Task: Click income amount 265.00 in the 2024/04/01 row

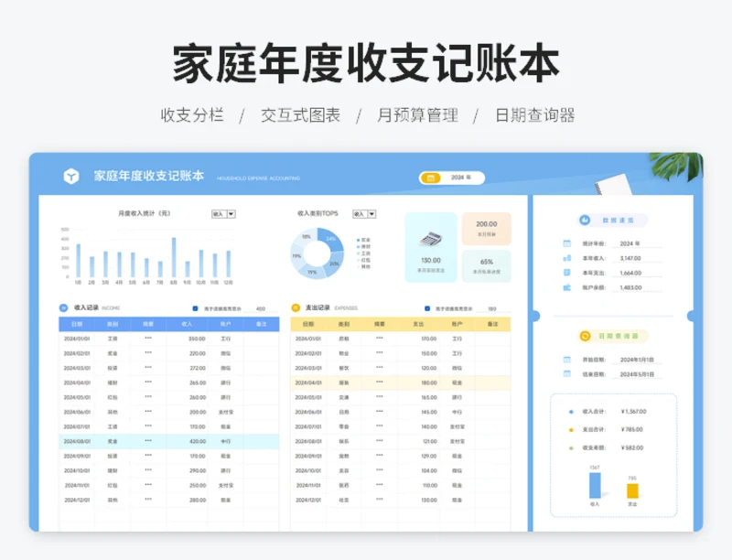Action: 198,382
